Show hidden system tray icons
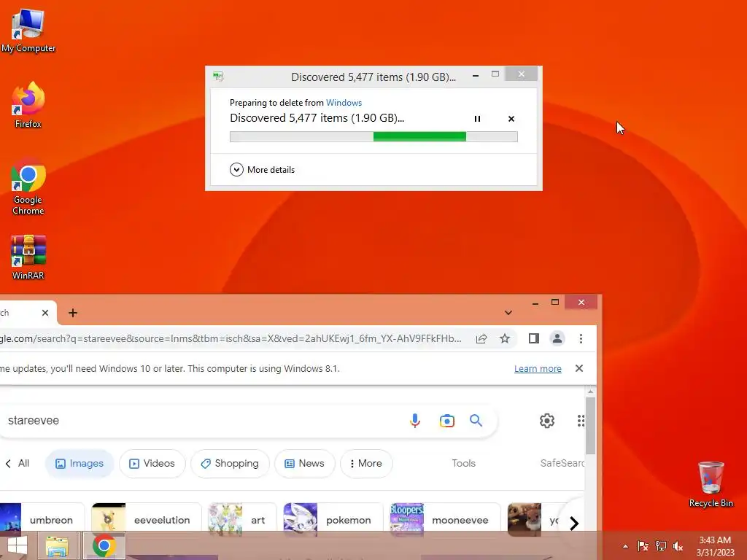This screenshot has height=560, width=747. [625, 546]
